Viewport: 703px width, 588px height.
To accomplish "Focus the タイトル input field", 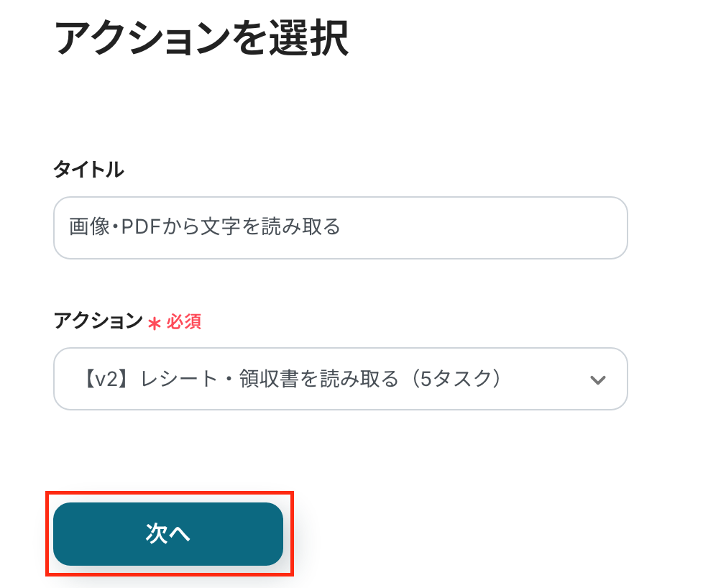I will click(x=340, y=228).
